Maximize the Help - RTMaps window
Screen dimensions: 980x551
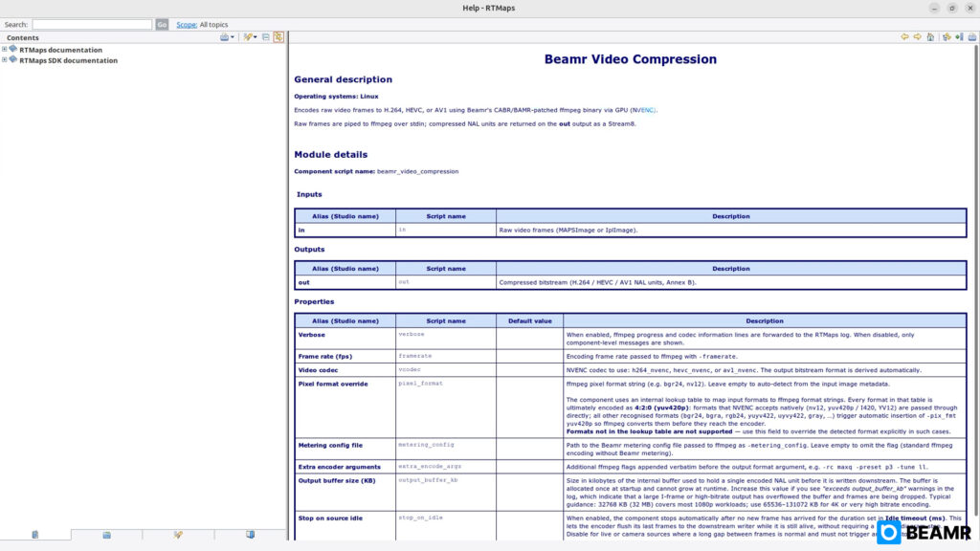[952, 8]
